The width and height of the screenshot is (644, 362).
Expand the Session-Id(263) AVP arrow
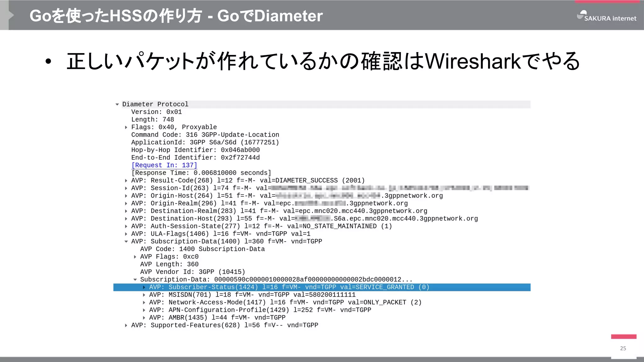[x=126, y=188]
